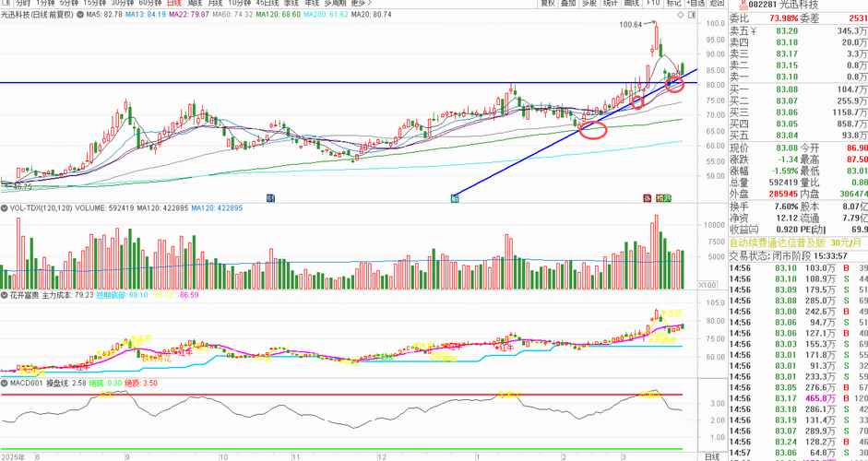
Task: Click the 叠加 overlay button
Action: 568,3
